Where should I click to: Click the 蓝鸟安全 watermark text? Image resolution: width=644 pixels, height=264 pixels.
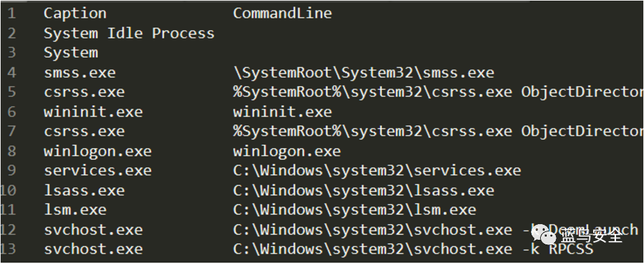point(592,236)
